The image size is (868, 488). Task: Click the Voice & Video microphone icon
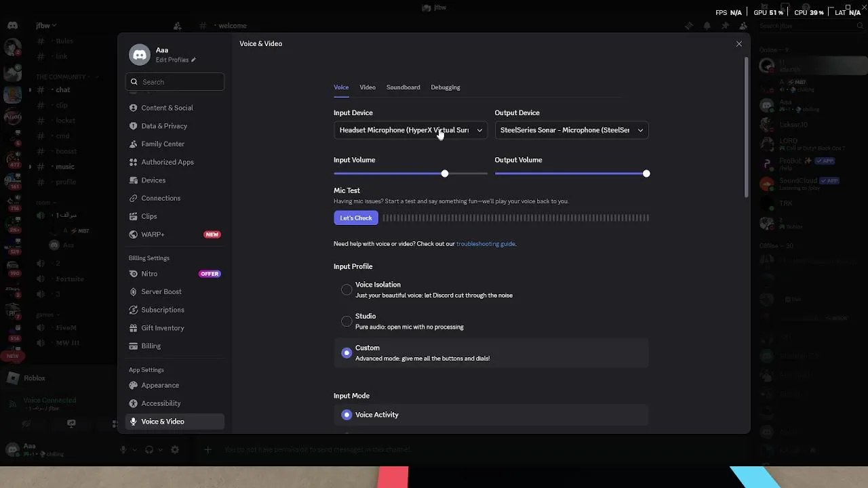(x=133, y=422)
